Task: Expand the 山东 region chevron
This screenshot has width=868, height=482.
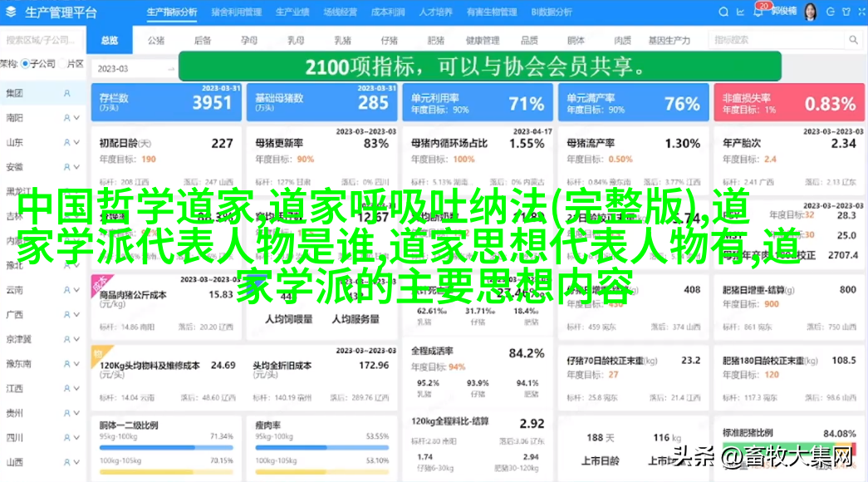Action: coord(76,143)
